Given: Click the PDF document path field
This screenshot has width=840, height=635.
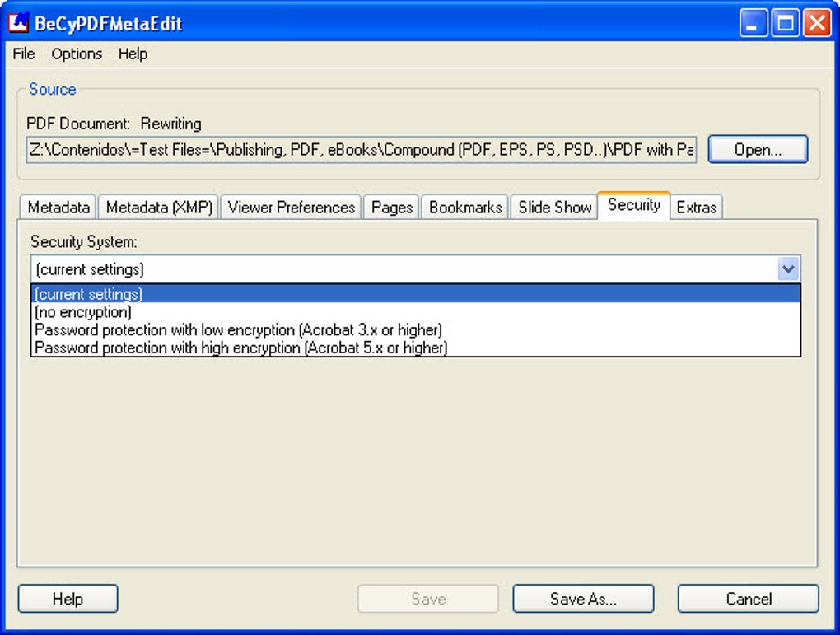Looking at the screenshot, I should (362, 150).
